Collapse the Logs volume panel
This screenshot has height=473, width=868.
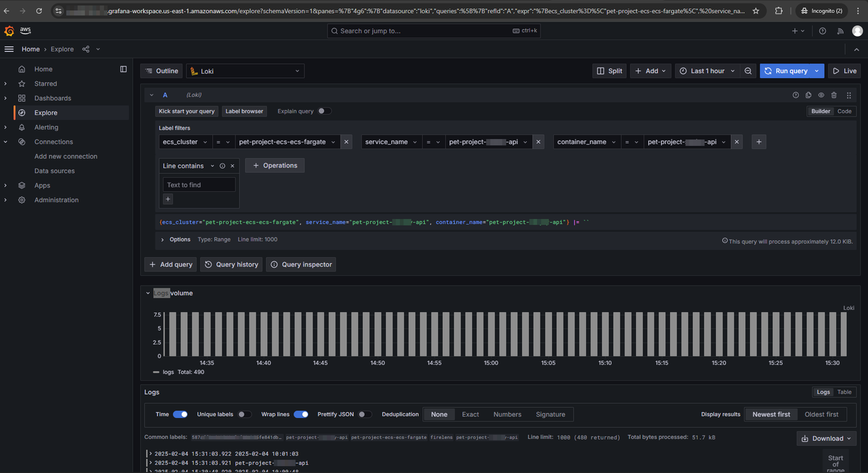click(x=149, y=293)
